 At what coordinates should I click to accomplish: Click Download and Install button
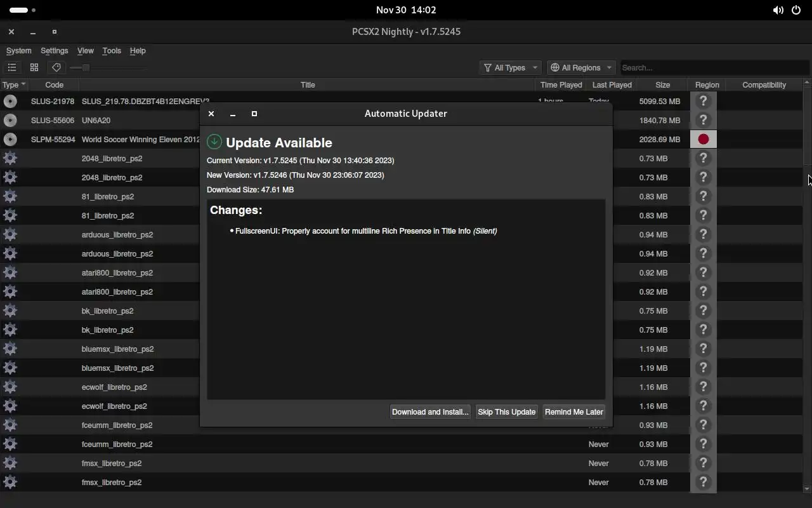coord(430,411)
